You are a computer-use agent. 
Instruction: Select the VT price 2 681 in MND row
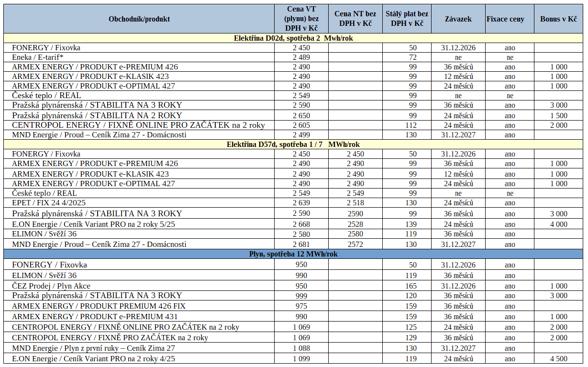301,244
